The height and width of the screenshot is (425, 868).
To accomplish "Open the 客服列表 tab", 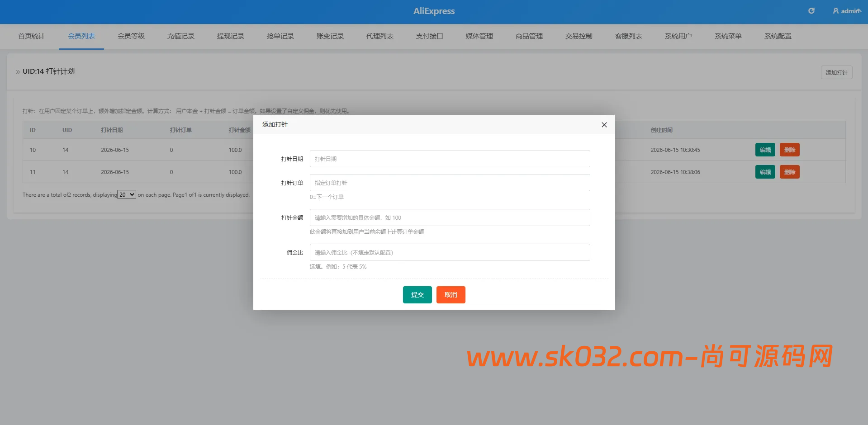I will coord(629,36).
